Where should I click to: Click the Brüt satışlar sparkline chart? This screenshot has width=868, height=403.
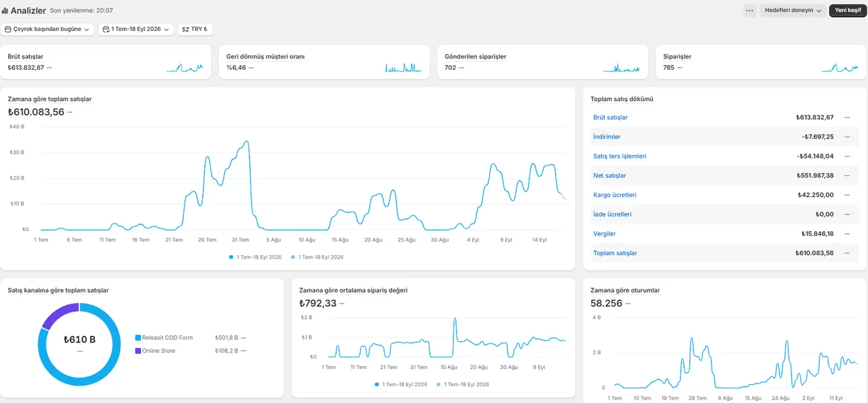[x=185, y=68]
